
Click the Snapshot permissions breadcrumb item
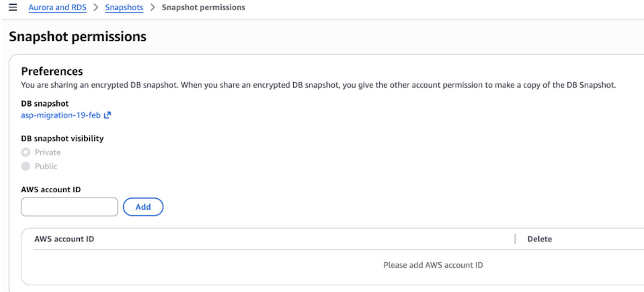click(x=203, y=7)
